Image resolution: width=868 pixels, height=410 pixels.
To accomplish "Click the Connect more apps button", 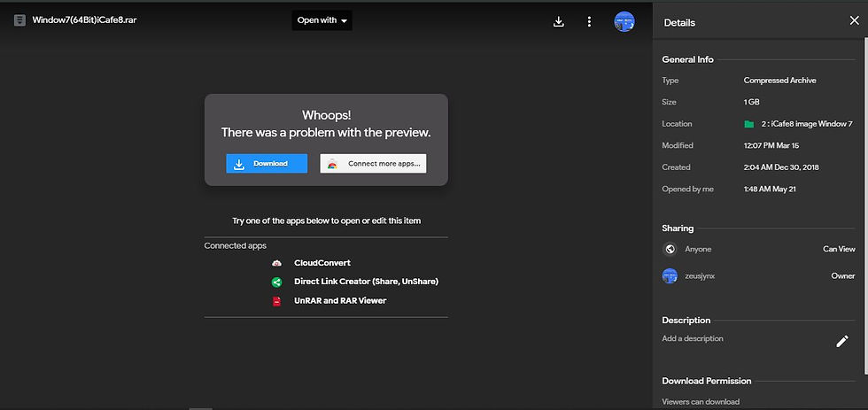I will click(x=373, y=163).
